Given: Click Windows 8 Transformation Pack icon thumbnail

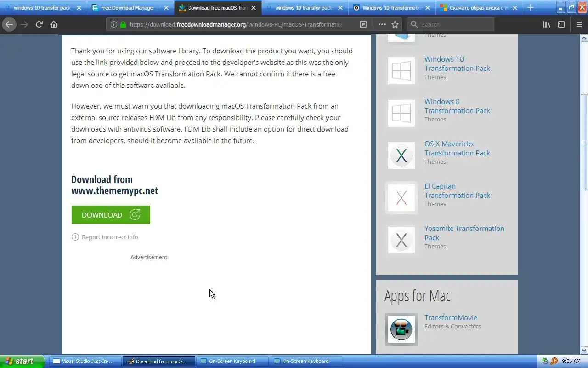Looking at the screenshot, I should pyautogui.click(x=401, y=113).
